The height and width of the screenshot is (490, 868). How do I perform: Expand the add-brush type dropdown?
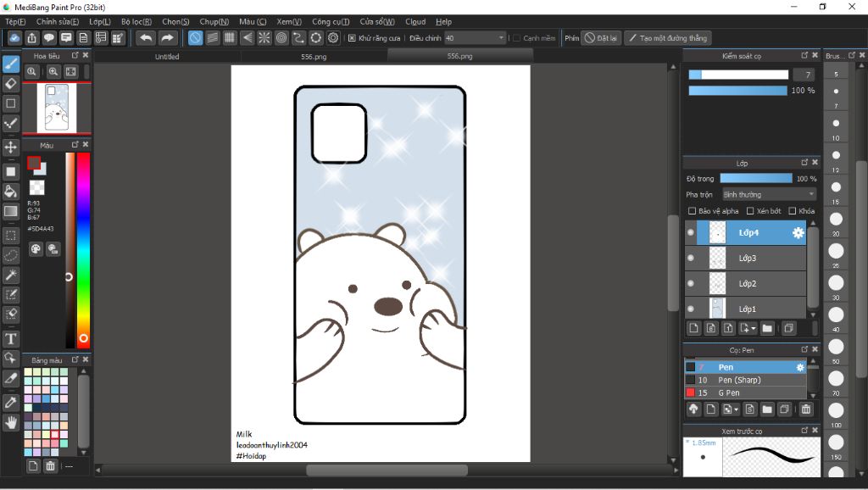coord(731,409)
